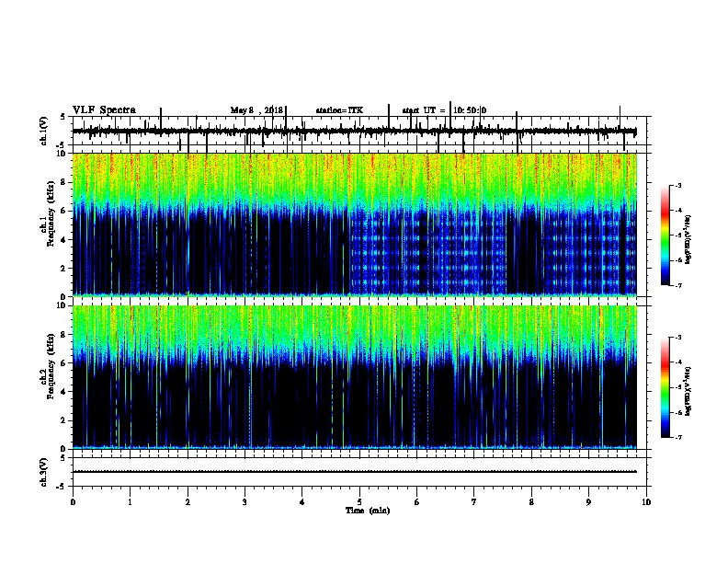
Task: Click the -3 value on ch.1 colorbar
Action: 678,186
